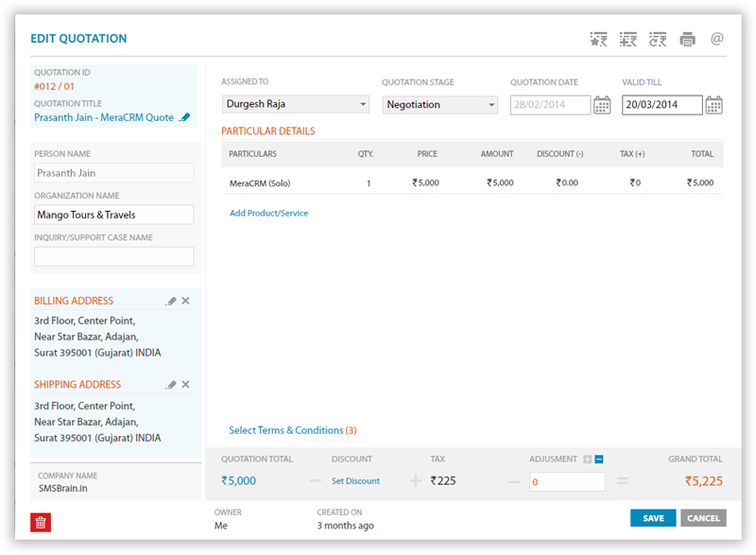Toggle adjustment to minus
This screenshot has height=555, width=756.
pos(599,460)
